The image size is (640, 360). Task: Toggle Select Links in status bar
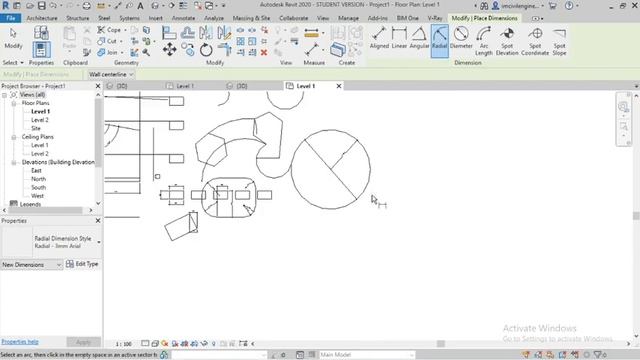[x=526, y=355]
